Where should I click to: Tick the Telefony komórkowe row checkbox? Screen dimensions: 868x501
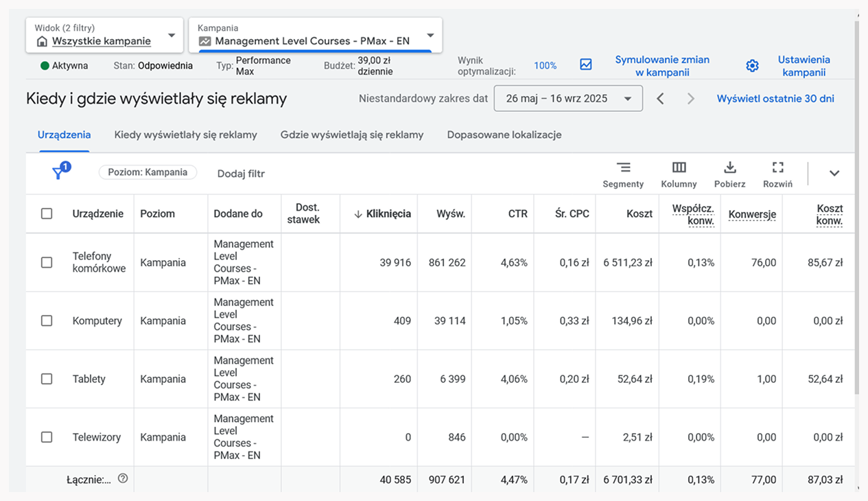coord(47,262)
